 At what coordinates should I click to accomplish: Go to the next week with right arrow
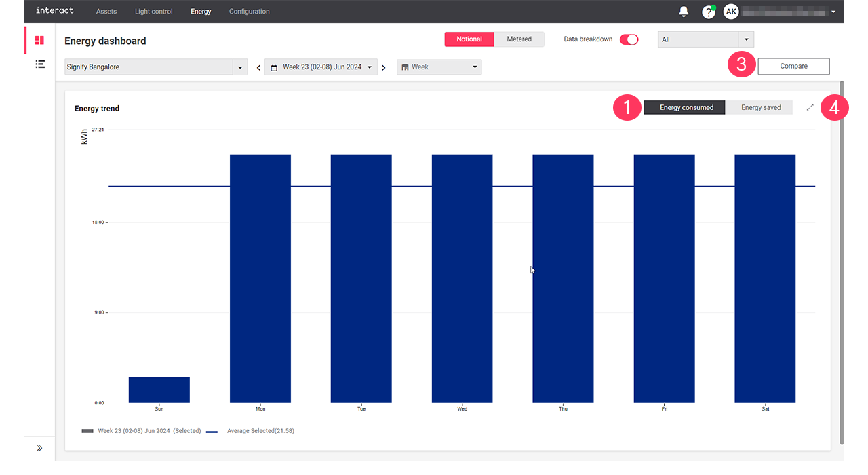pyautogui.click(x=384, y=67)
